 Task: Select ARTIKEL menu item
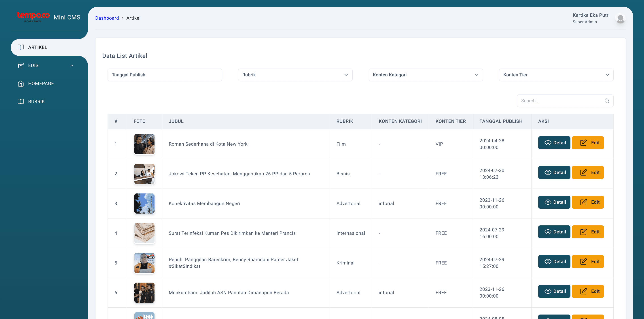(49, 47)
